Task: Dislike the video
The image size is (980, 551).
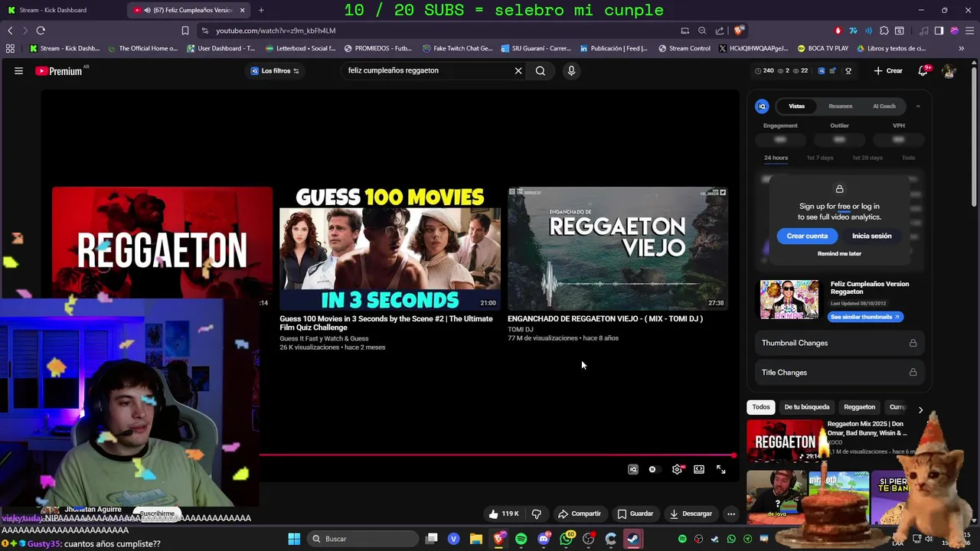Action: (x=537, y=514)
